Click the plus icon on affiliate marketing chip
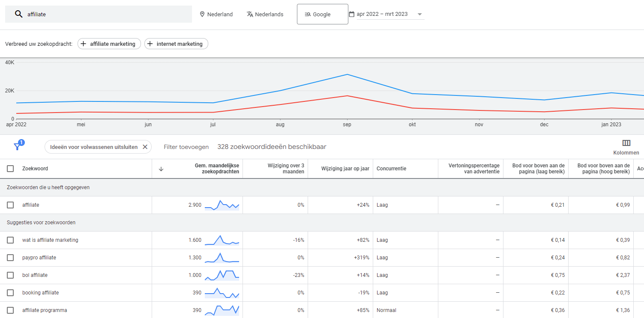 83,43
